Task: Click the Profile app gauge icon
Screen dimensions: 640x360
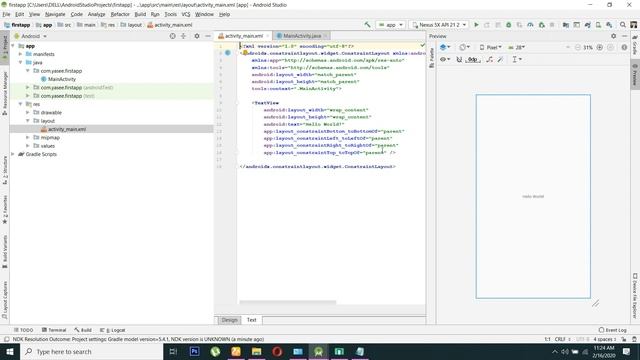Action: click(530, 25)
